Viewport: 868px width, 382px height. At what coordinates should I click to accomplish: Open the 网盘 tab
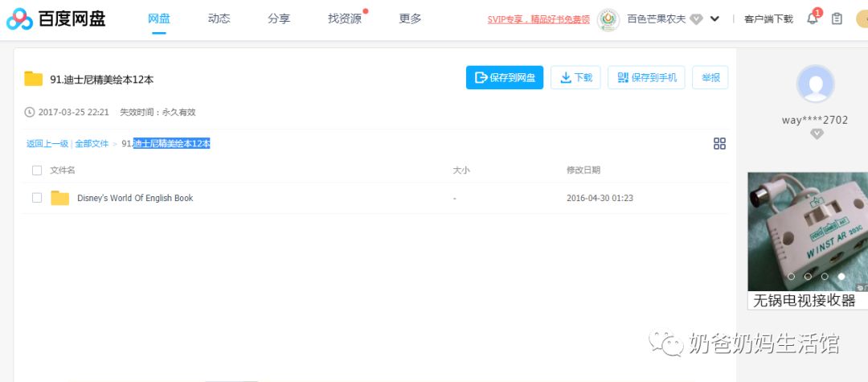coord(159,18)
